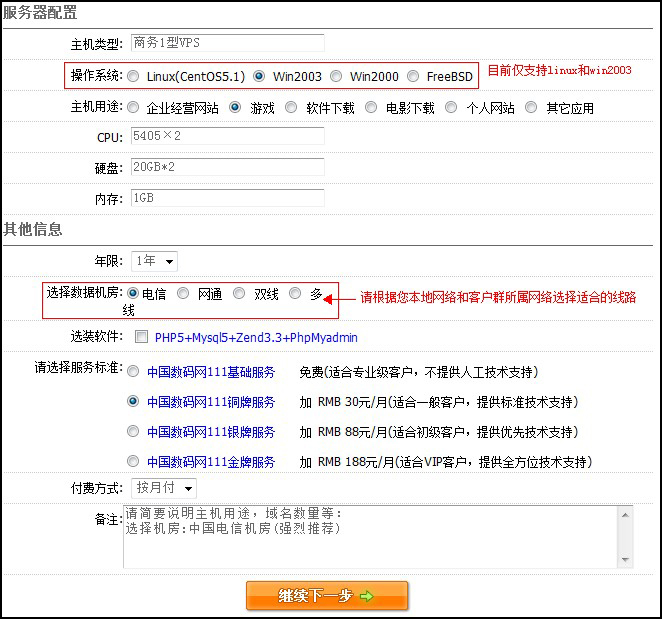Click the 继续下一步 orange button

click(x=326, y=596)
